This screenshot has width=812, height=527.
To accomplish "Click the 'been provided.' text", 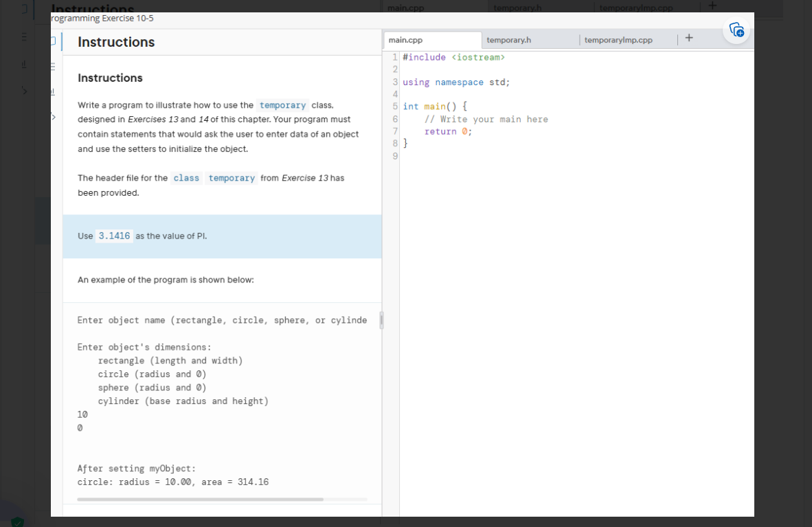I will coord(109,193).
